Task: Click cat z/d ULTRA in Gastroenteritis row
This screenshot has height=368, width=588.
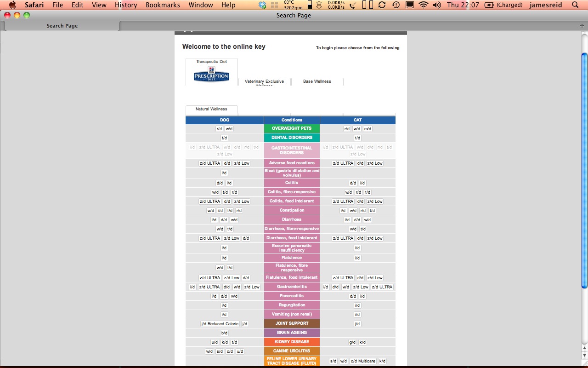Action: (382, 287)
